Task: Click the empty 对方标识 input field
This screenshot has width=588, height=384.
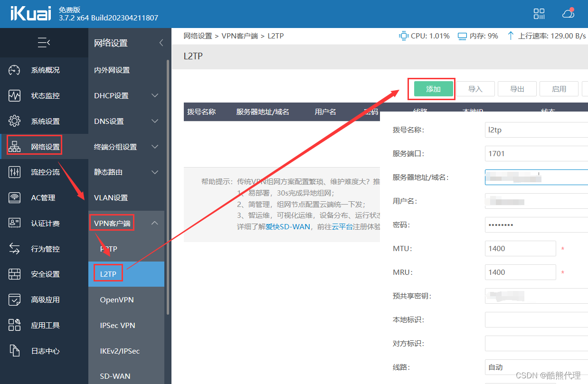Action: [x=536, y=343]
